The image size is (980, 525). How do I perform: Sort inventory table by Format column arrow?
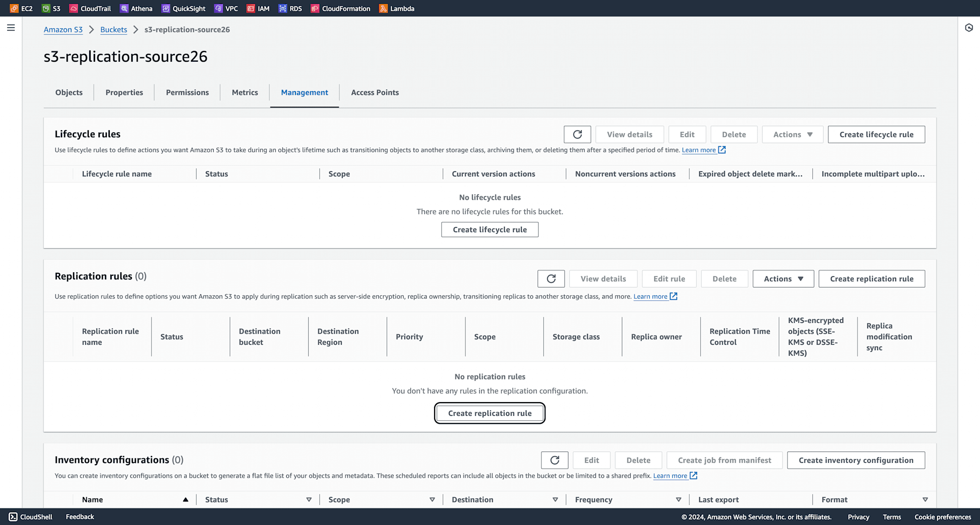[925, 500]
